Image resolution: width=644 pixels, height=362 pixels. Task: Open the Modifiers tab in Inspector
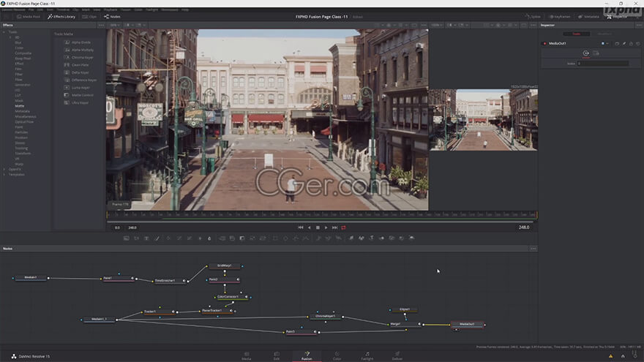[x=604, y=34]
